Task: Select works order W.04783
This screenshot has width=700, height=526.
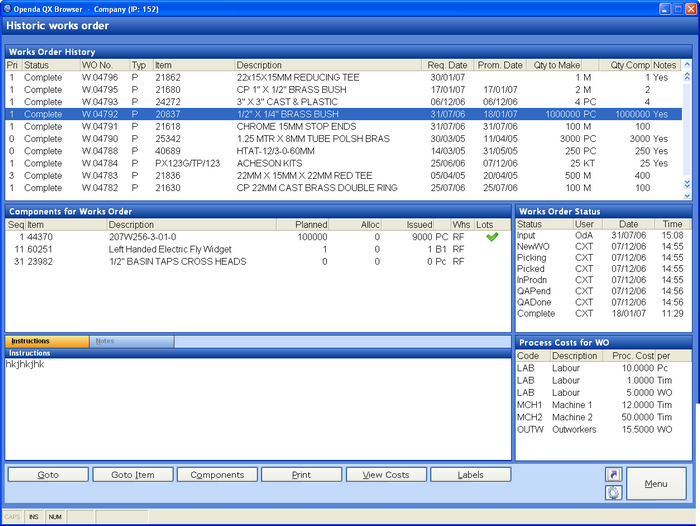Action: (343, 175)
